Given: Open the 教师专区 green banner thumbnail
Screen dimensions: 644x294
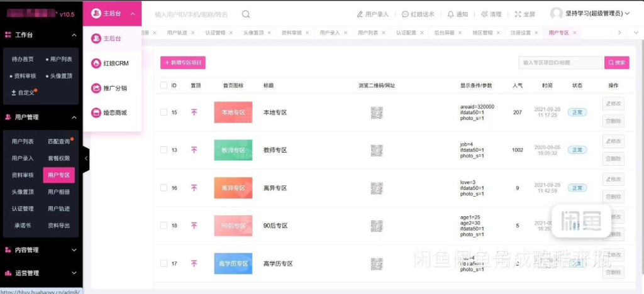Looking at the screenshot, I should pos(233,150).
